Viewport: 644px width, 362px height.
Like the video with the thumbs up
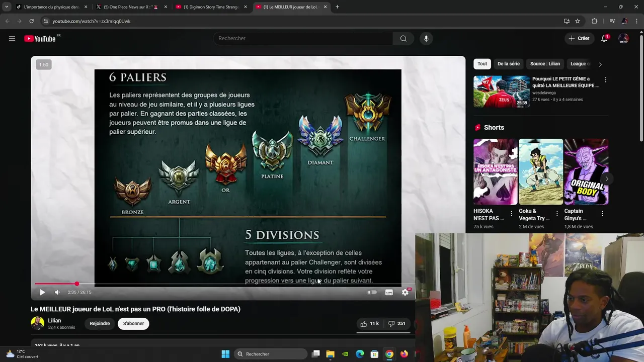coord(370,324)
